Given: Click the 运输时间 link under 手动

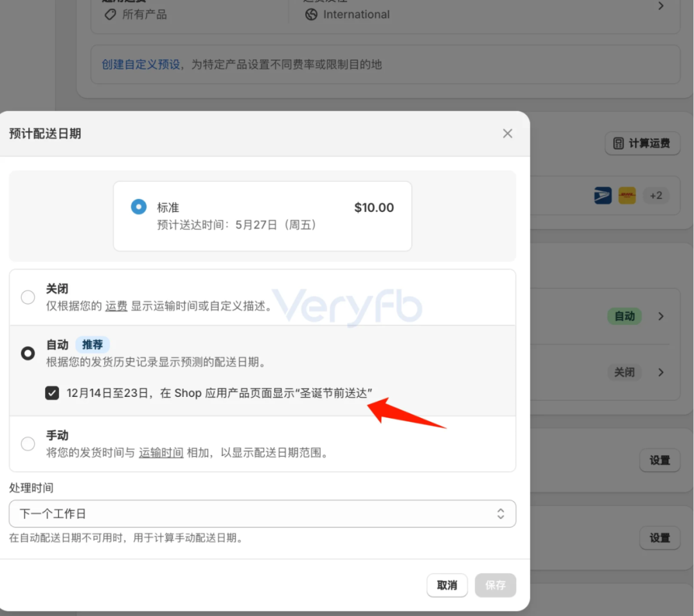Looking at the screenshot, I should coord(161,452).
